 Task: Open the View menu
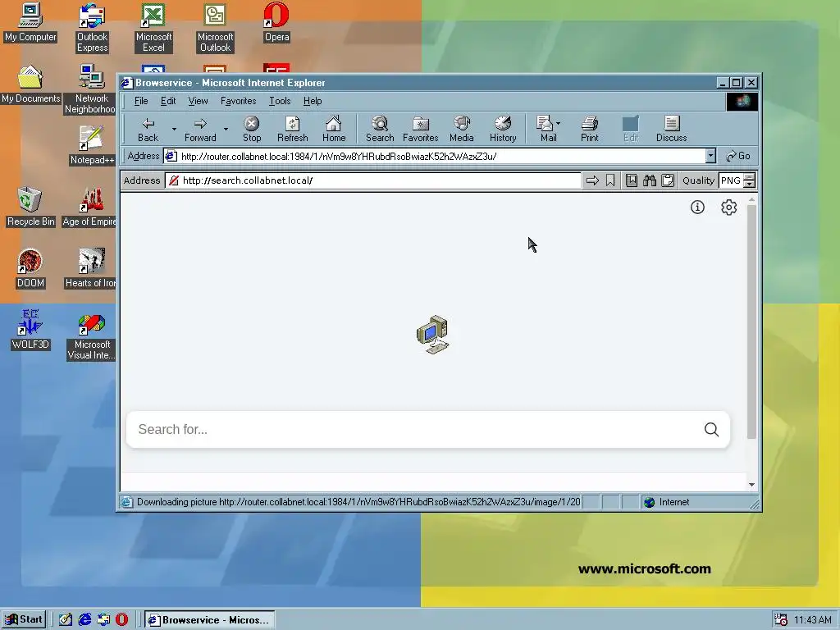click(x=198, y=101)
